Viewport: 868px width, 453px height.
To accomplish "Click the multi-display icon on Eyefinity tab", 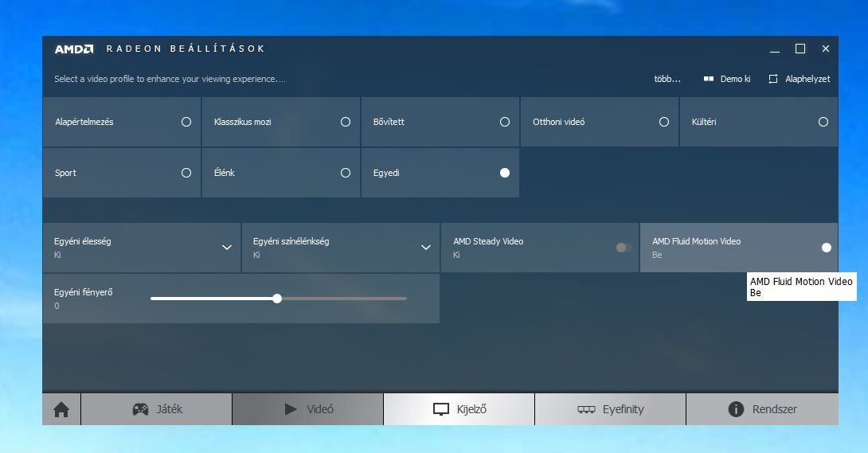I will (x=586, y=409).
